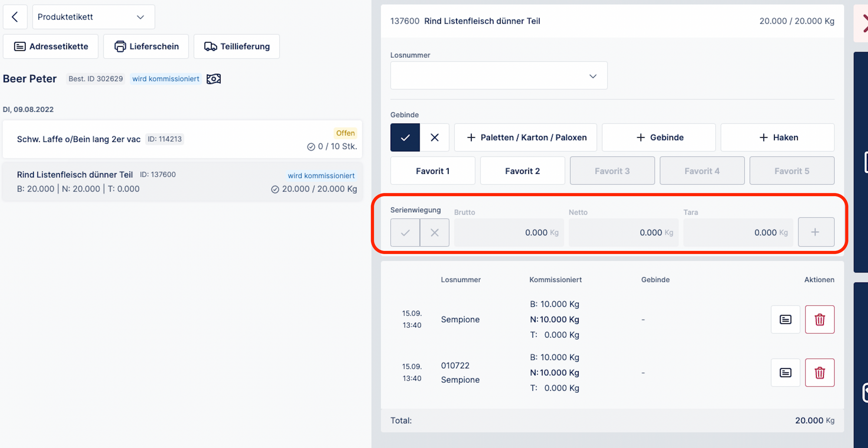Turn off Serienwiegung with the X

pos(434,233)
